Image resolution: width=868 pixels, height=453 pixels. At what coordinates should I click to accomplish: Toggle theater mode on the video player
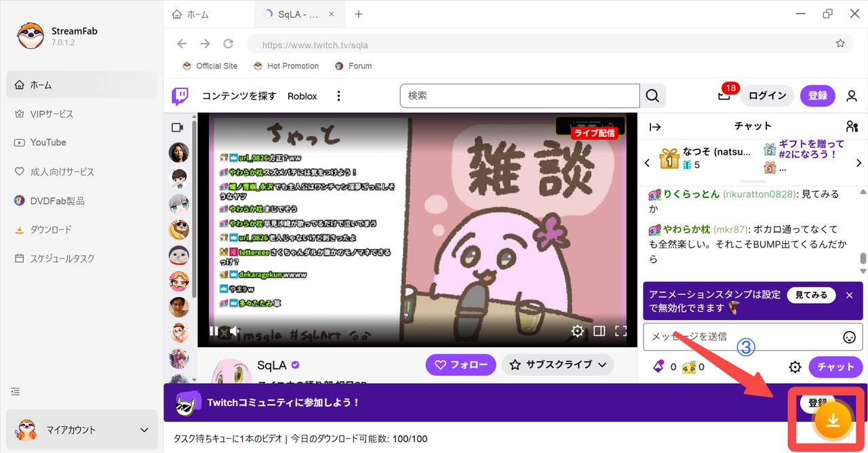[x=599, y=331]
